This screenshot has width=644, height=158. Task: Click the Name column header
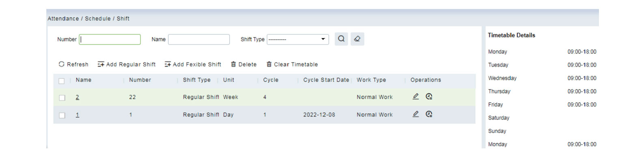click(x=84, y=80)
